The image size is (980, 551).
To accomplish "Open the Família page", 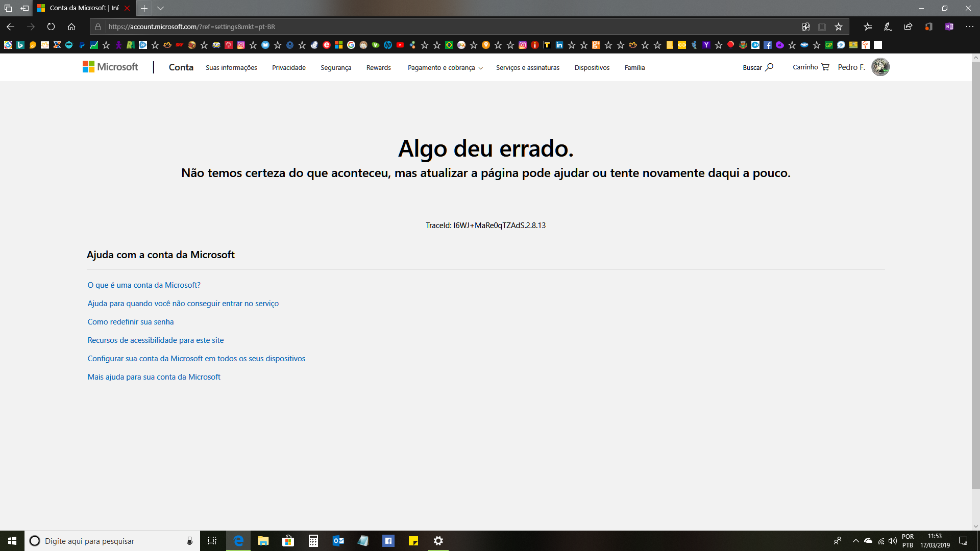I will click(x=635, y=67).
